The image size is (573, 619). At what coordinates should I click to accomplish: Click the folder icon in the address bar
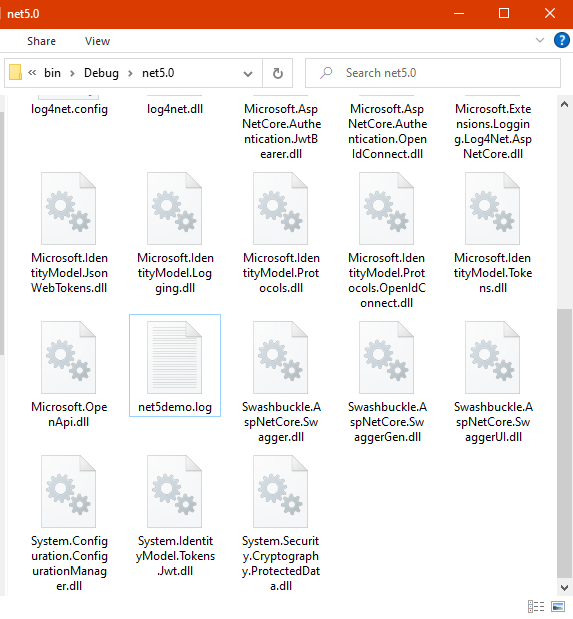(15, 73)
